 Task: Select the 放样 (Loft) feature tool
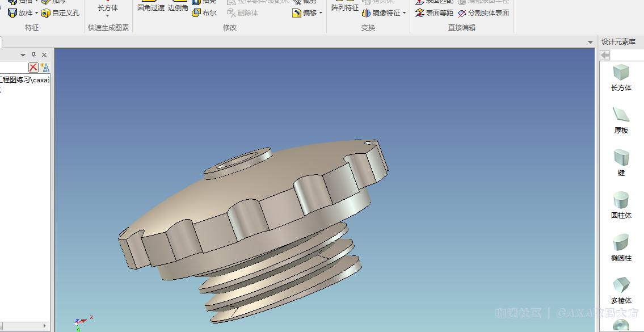click(x=20, y=12)
